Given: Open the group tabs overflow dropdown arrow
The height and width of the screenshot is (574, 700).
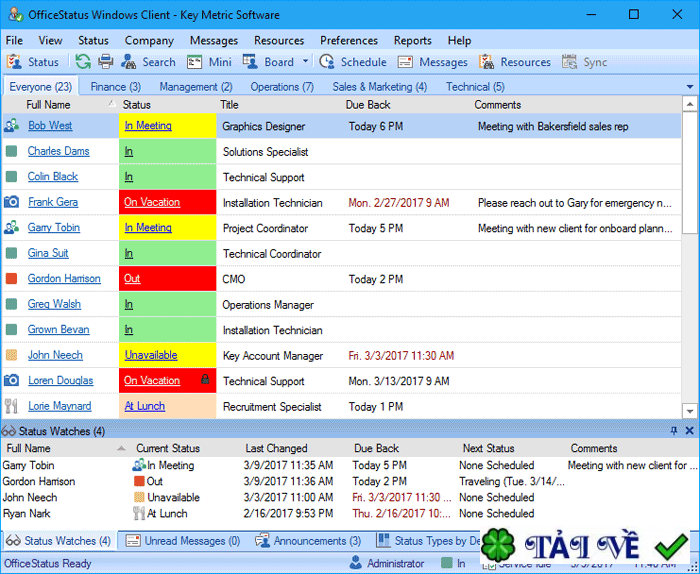Looking at the screenshot, I should [x=689, y=87].
